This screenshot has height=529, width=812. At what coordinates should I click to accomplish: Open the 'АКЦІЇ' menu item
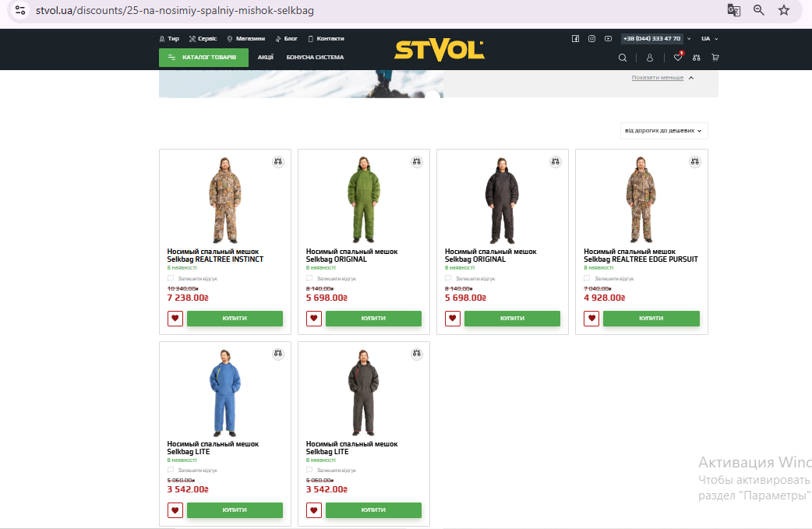pos(266,58)
